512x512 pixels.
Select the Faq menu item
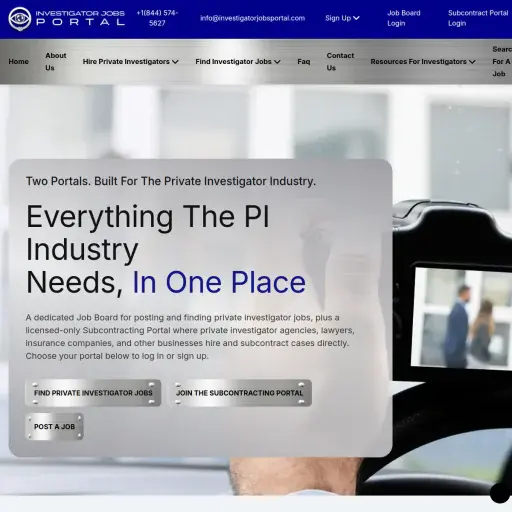304,62
